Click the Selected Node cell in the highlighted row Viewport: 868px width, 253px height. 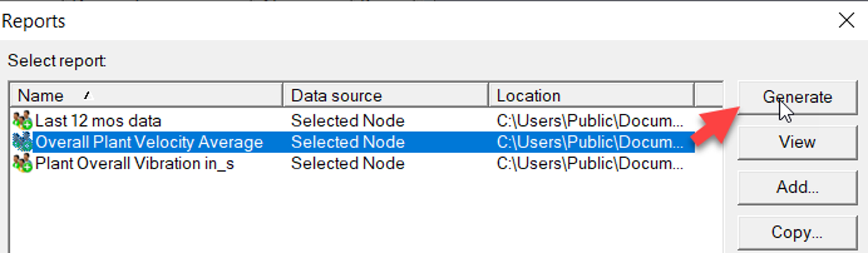click(x=348, y=142)
